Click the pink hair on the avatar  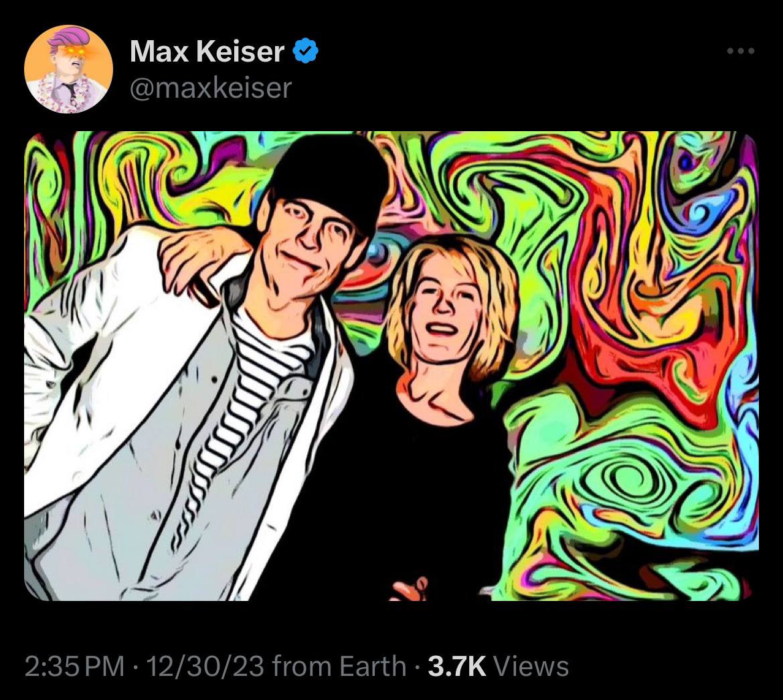tap(70, 37)
